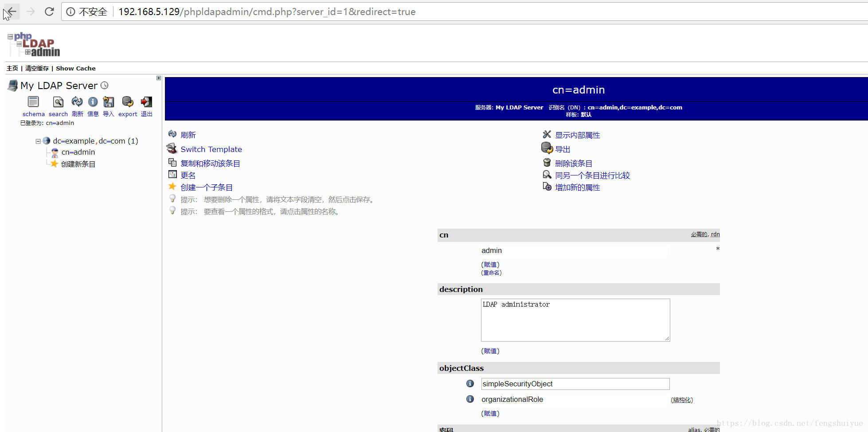
Task: Click the 导入 import icon in sidebar
Action: [109, 102]
